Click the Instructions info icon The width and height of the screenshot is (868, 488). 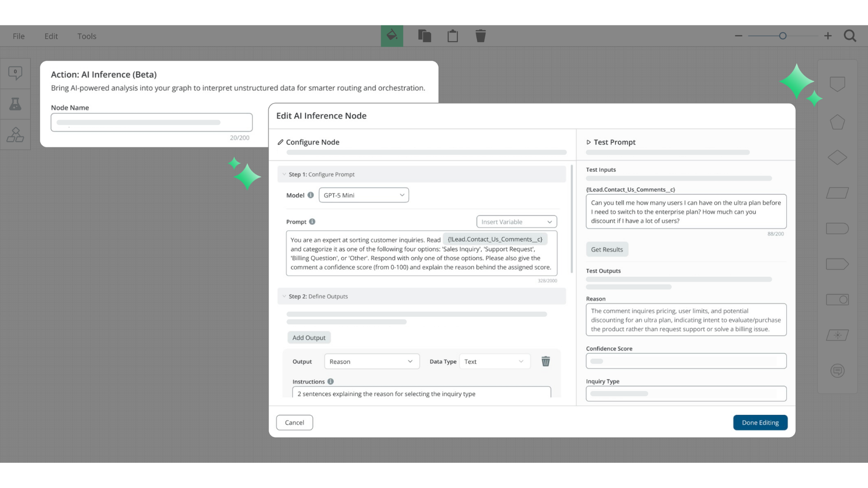330,381
